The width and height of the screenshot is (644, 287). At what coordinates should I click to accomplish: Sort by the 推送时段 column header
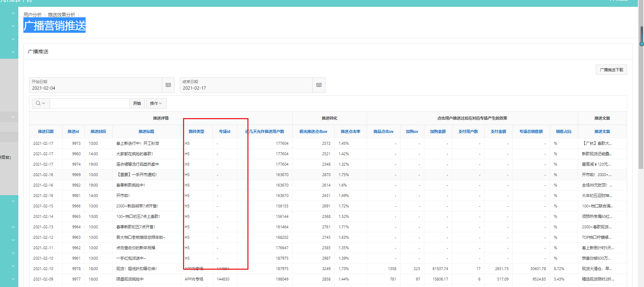click(98, 131)
